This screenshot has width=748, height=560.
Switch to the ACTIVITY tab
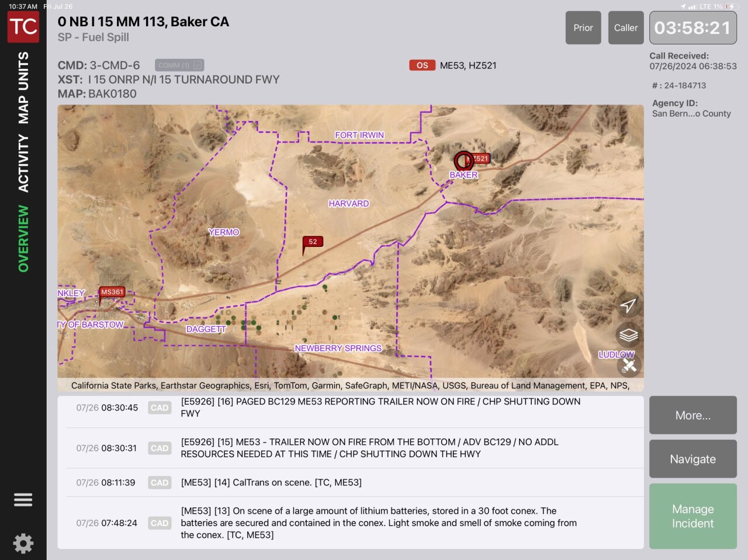point(23,152)
